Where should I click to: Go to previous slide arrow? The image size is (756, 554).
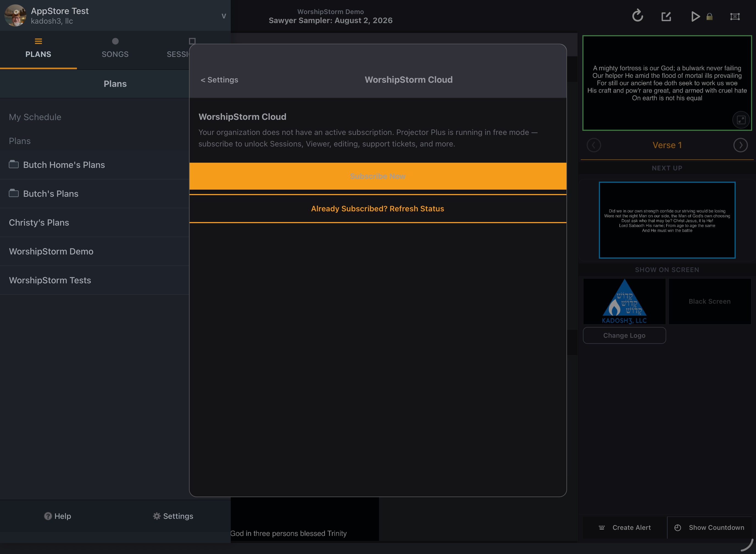point(594,145)
